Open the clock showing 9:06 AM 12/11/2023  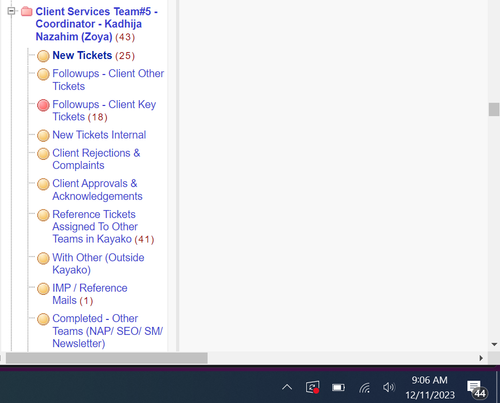pyautogui.click(x=430, y=387)
